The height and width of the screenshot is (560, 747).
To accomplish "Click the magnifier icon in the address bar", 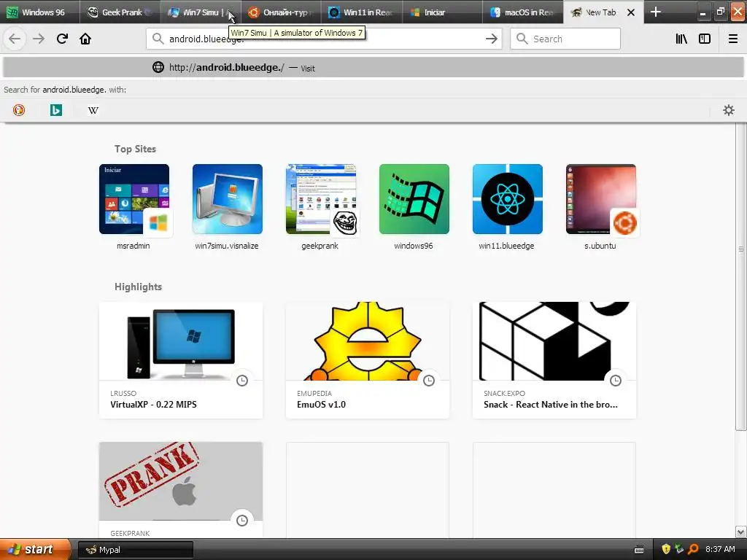I will coord(158,39).
